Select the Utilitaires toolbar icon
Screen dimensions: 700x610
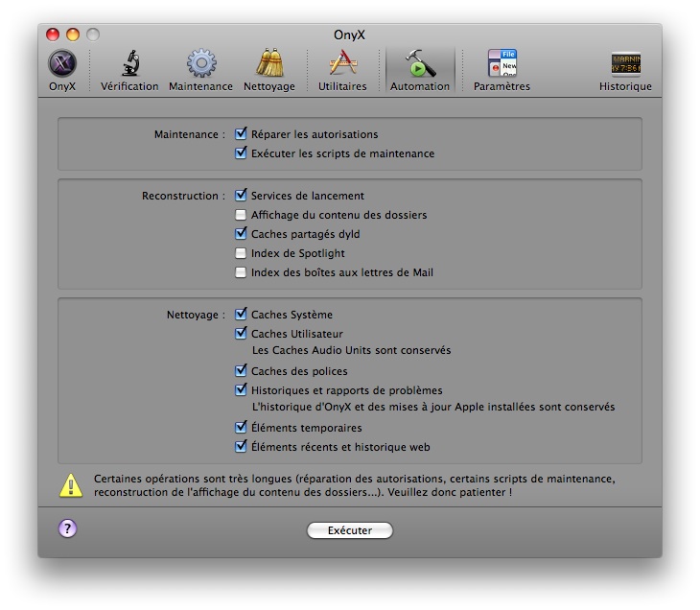342,63
